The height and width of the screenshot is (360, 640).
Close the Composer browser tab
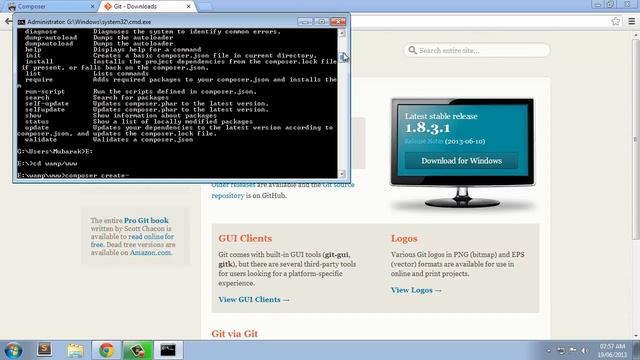[92, 7]
